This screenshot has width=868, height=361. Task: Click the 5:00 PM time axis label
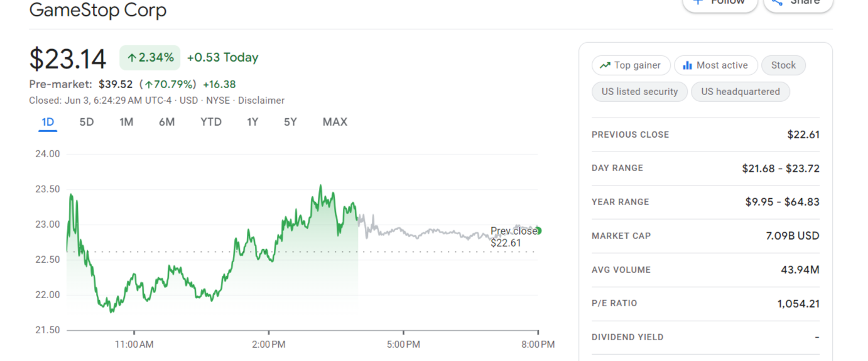(403, 345)
